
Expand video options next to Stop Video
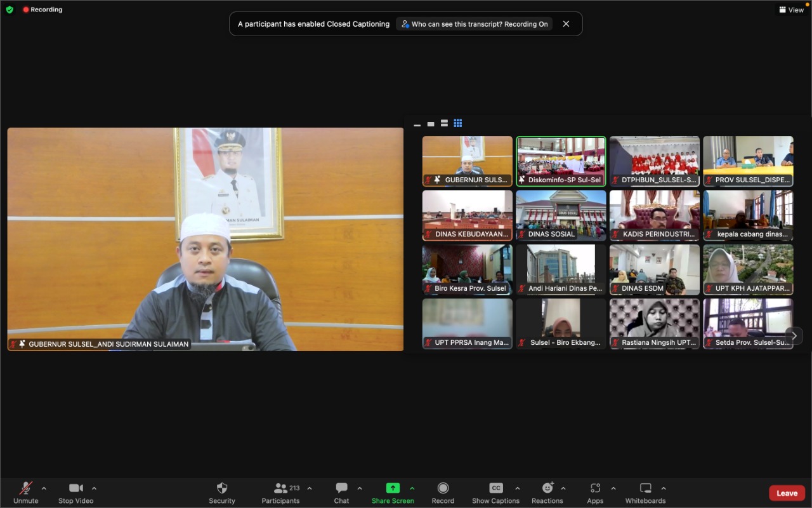click(94, 489)
